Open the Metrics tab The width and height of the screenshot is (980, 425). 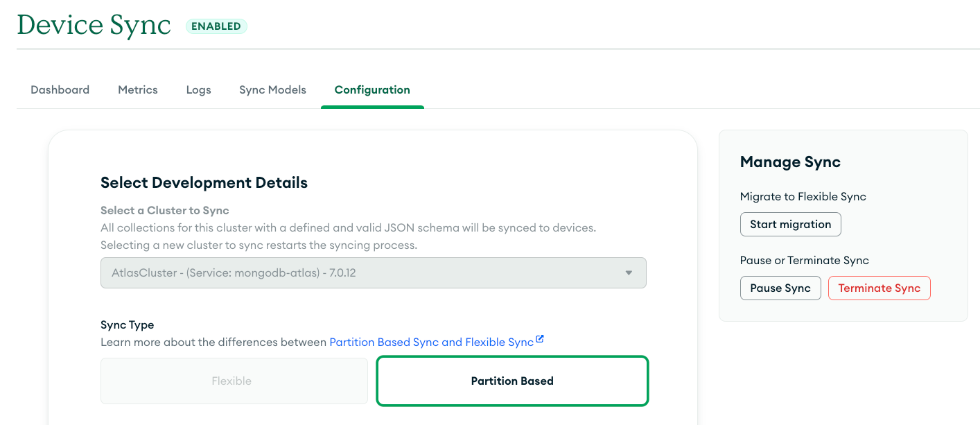pyautogui.click(x=138, y=90)
